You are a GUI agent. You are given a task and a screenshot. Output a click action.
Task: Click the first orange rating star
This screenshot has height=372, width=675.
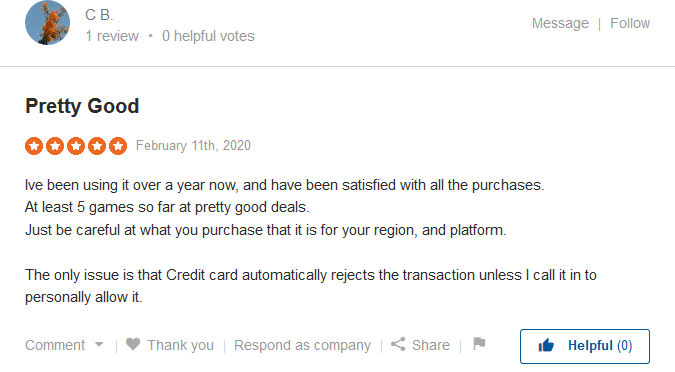tap(34, 146)
